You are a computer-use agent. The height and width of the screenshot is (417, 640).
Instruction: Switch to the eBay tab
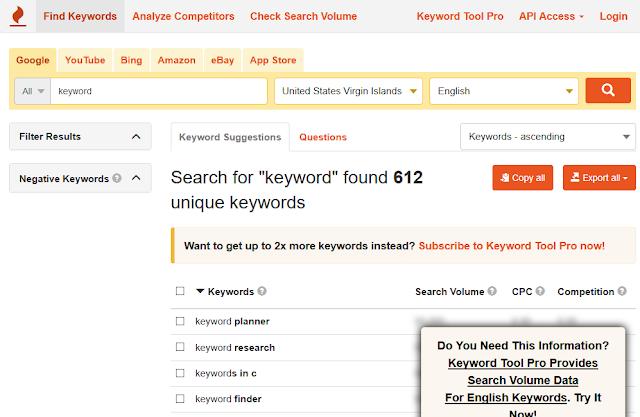tap(222, 60)
